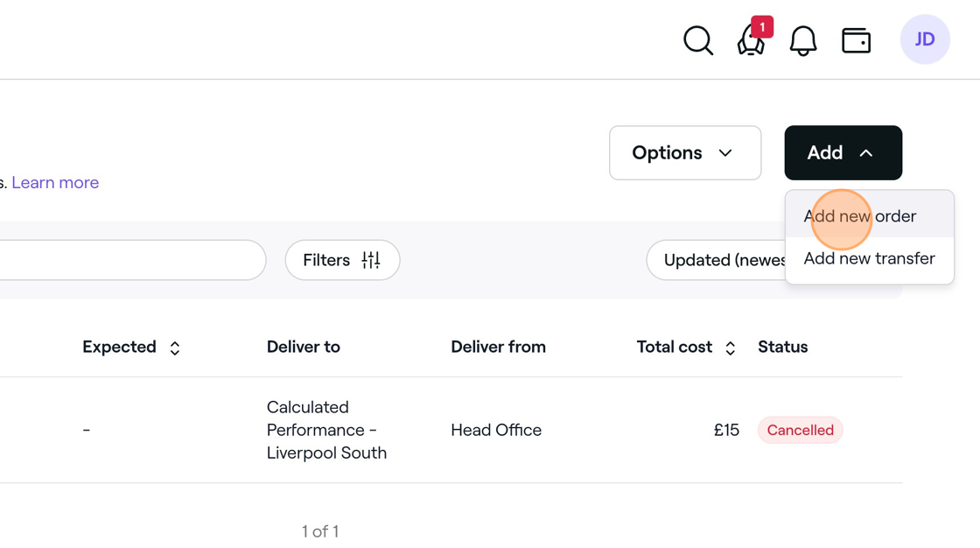Select the £15 total cost cell
Viewport: 980px width, 548px height.
click(x=726, y=431)
